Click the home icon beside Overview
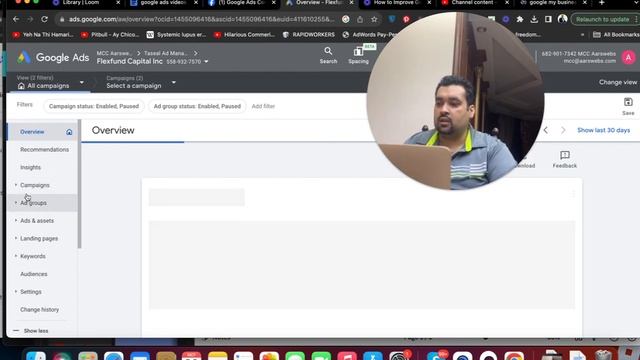The image size is (640, 360). (69, 132)
